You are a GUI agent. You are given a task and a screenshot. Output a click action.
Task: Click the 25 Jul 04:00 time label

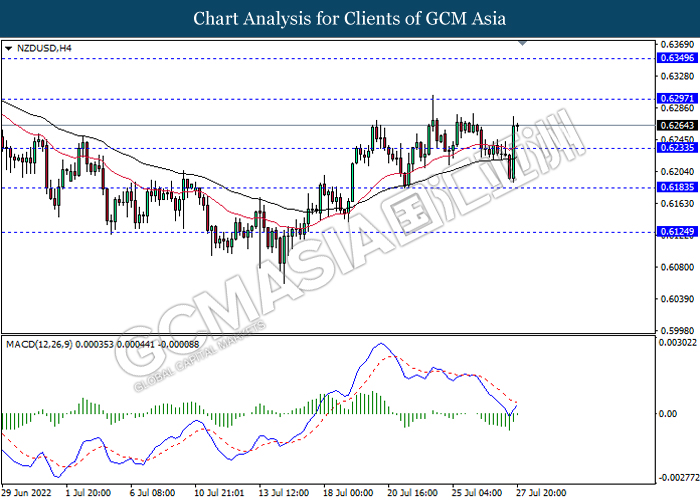477,493
